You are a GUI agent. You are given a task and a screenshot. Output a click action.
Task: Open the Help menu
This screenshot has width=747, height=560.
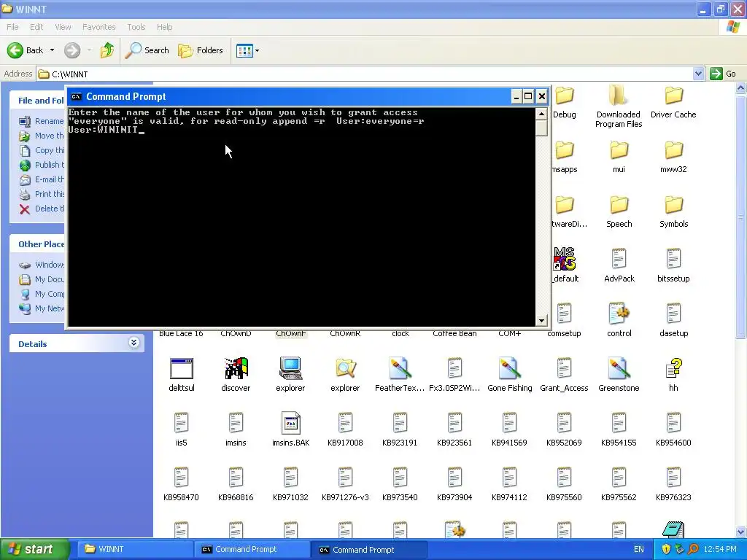click(164, 27)
